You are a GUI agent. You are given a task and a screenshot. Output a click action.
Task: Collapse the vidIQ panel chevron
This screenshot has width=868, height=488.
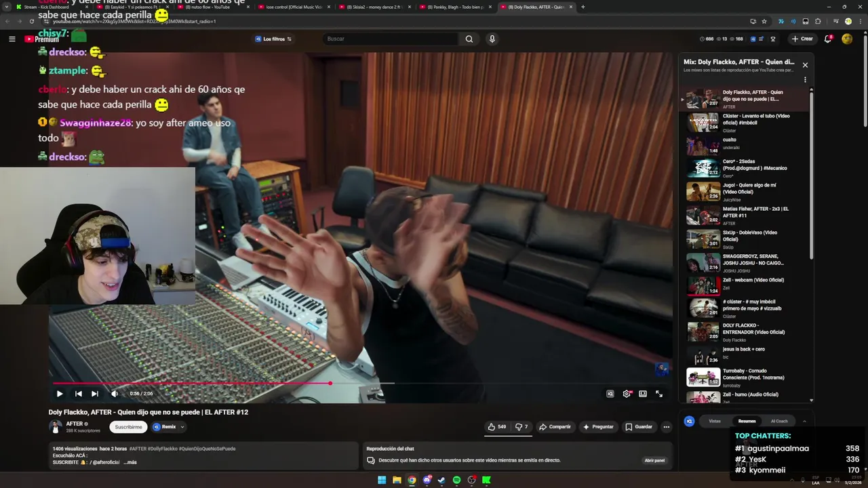[x=804, y=421]
